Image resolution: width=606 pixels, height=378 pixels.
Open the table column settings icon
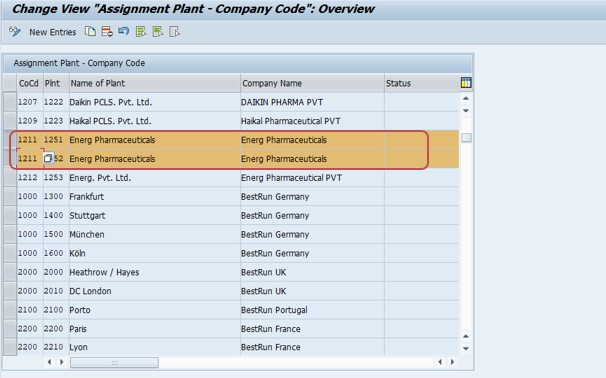pos(466,83)
